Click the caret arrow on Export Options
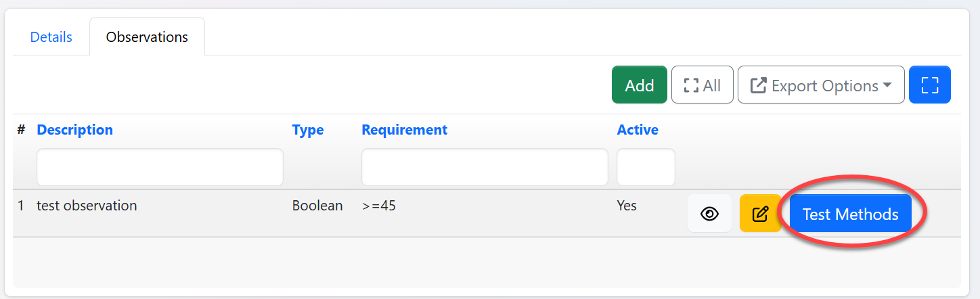The width and height of the screenshot is (980, 299). click(887, 85)
